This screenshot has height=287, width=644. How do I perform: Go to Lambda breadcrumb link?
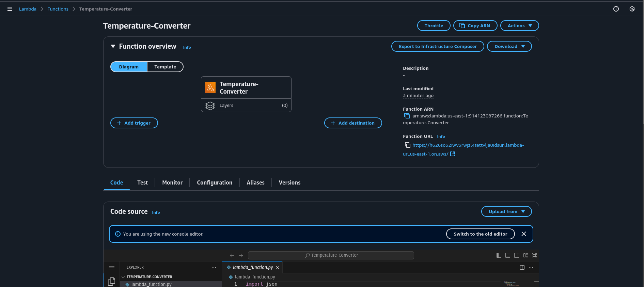[x=28, y=9]
